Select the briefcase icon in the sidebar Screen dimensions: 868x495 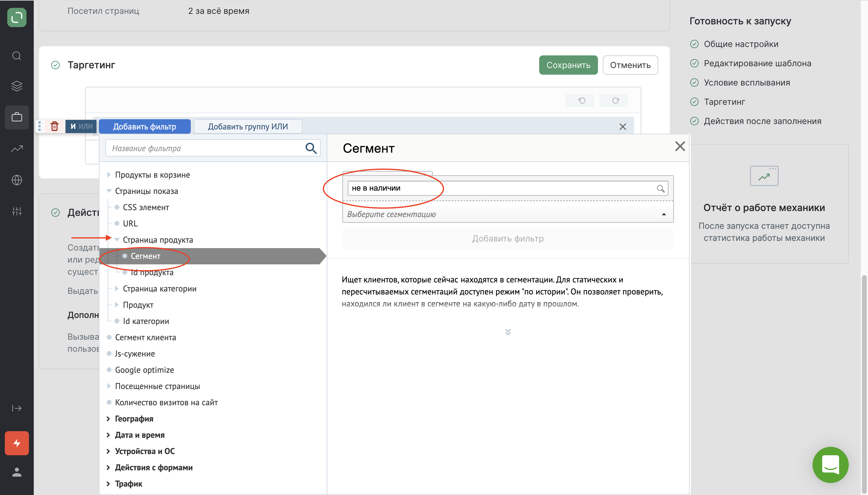click(17, 117)
